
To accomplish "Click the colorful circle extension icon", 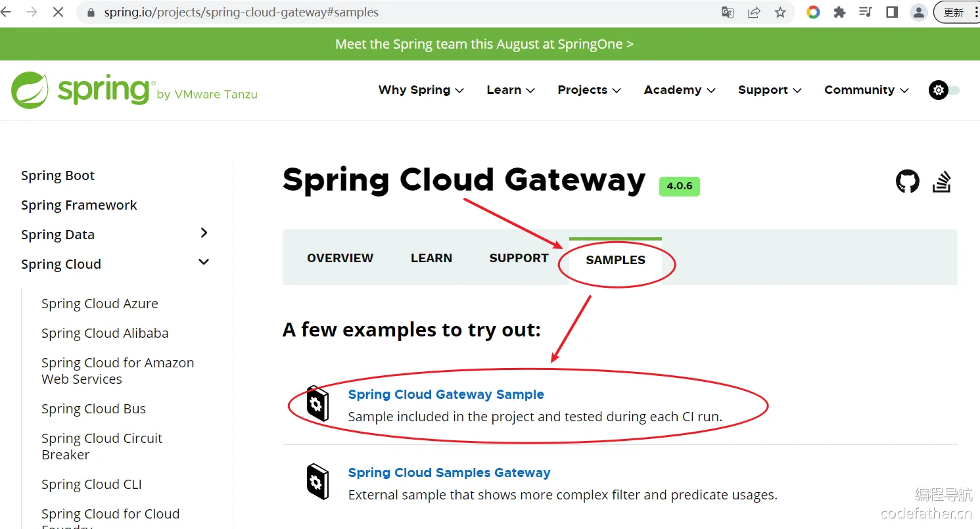I will (813, 12).
